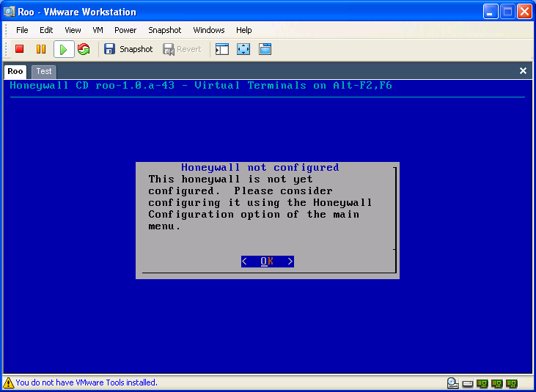Click the 'Roo - VMware Workstation' title bar text

point(77,12)
